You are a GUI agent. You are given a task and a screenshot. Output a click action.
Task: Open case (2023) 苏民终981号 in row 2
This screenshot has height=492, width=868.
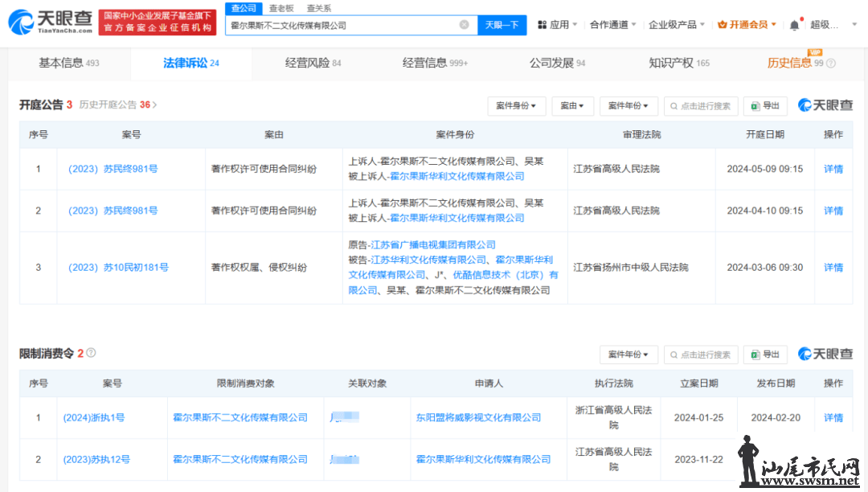pyautogui.click(x=113, y=211)
